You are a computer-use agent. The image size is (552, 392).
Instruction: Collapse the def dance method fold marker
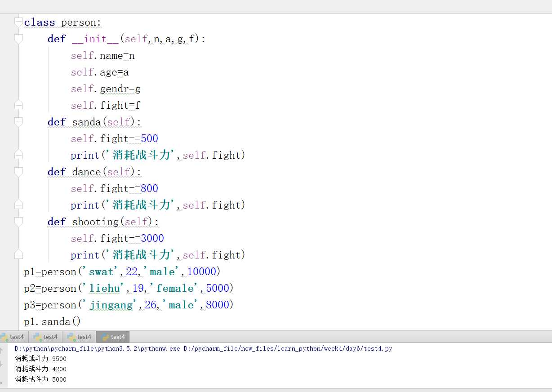pos(18,172)
